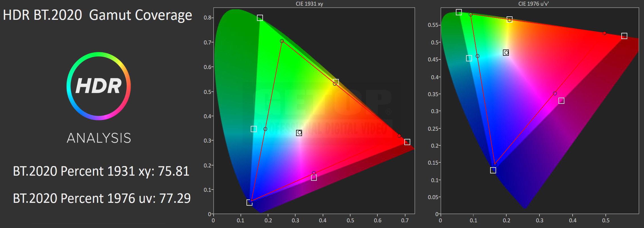This screenshot has width=644, height=228.
Task: Click the 0.7 x-axis label of CIE 1931
Action: [405, 220]
